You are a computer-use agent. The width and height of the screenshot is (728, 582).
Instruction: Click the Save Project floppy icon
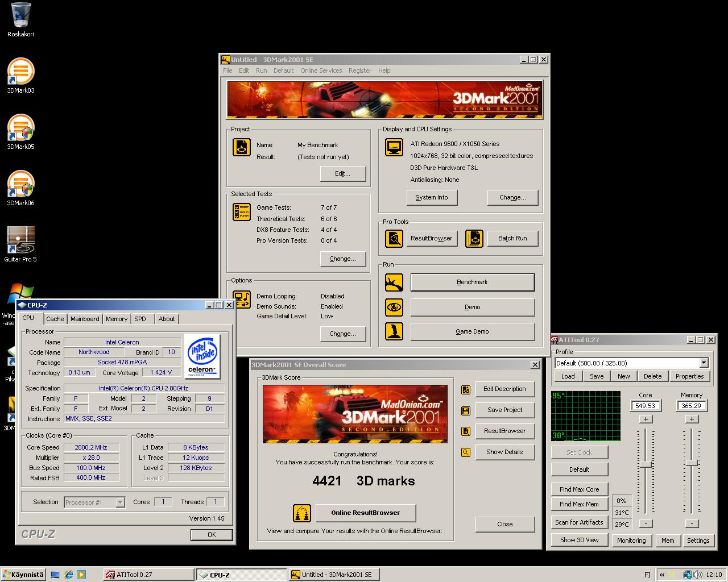(466, 410)
